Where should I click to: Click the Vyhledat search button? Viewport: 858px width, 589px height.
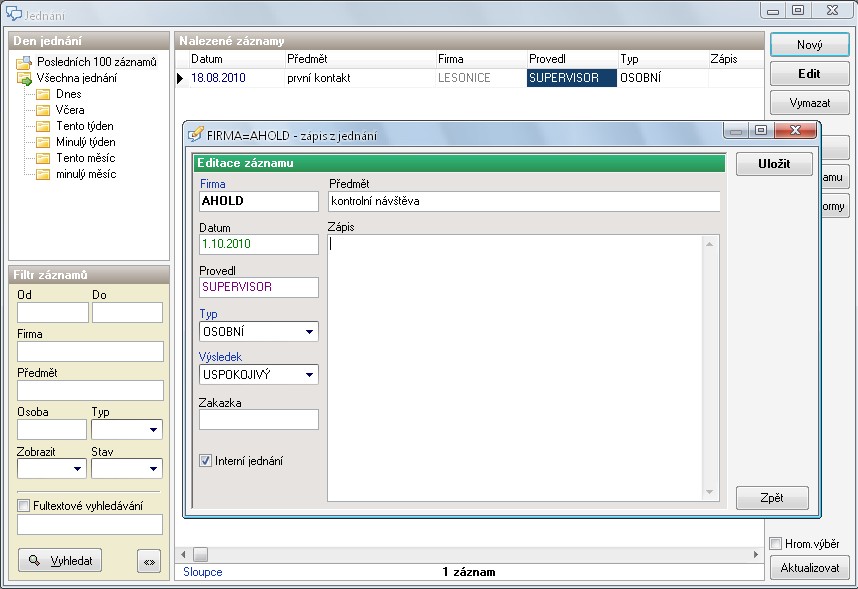tap(60, 561)
